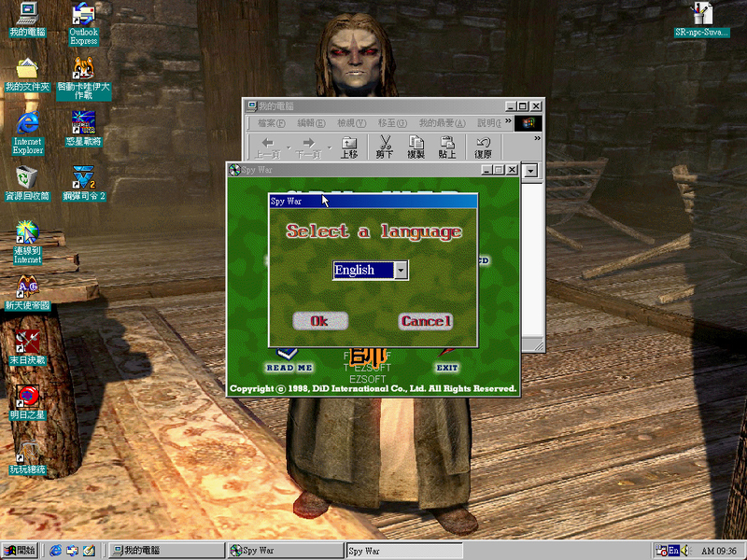The height and width of the screenshot is (560, 747).
Task: Open the volume speaker tray icon
Action: click(x=686, y=551)
